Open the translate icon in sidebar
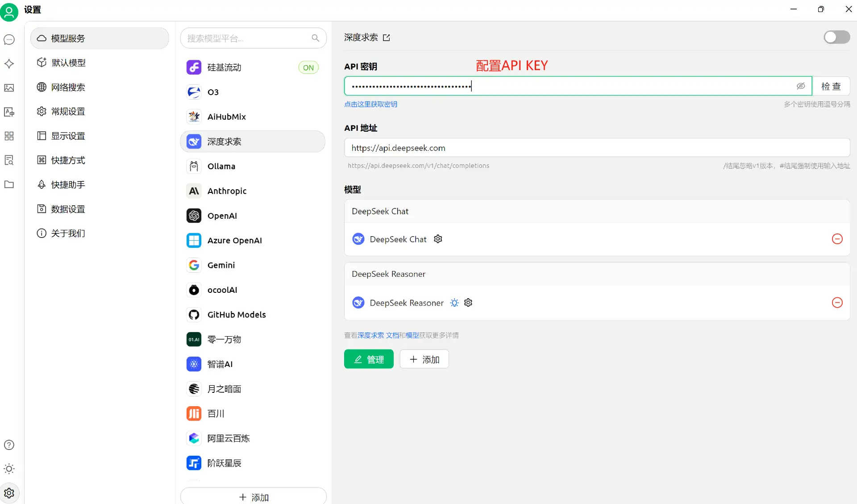Viewport: 857px width, 504px height. (x=9, y=112)
